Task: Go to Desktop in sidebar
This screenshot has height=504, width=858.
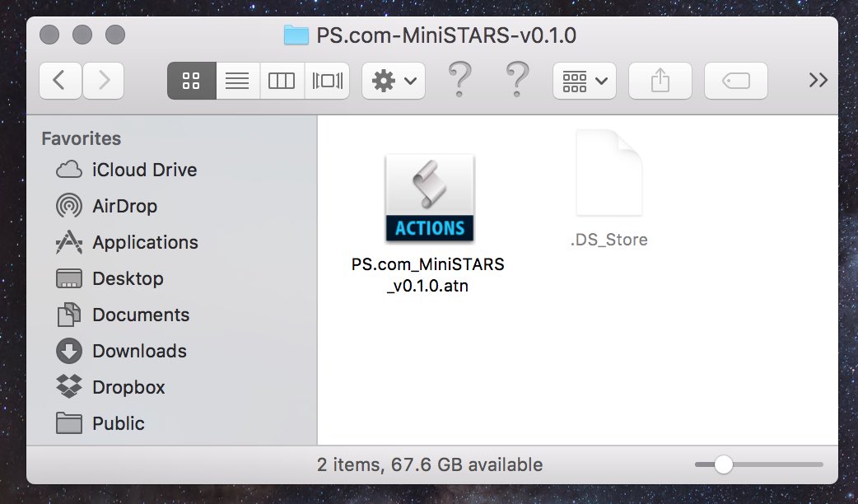Action: (128, 278)
